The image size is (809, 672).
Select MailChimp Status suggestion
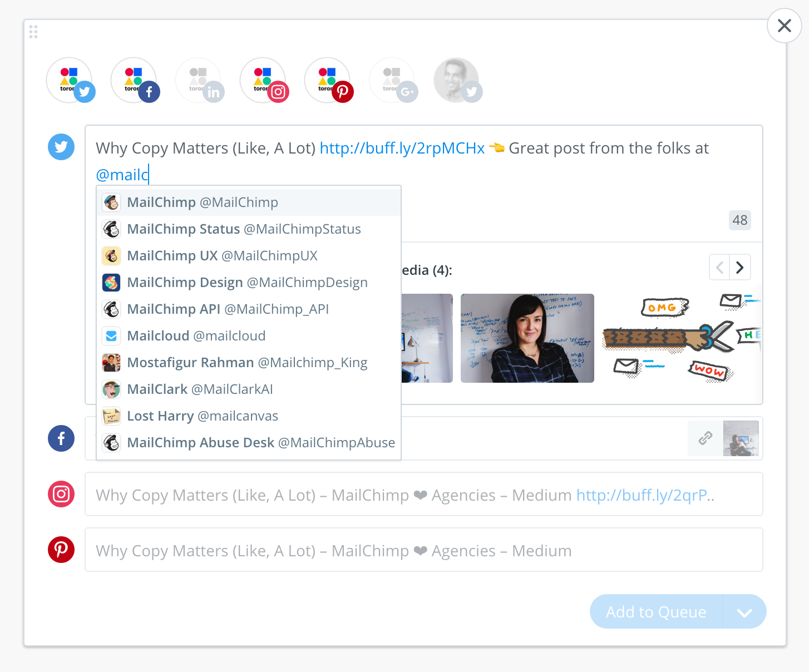pyautogui.click(x=249, y=229)
